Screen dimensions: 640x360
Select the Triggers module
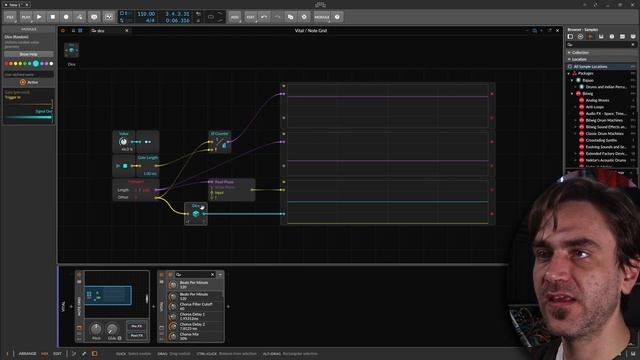136,190
